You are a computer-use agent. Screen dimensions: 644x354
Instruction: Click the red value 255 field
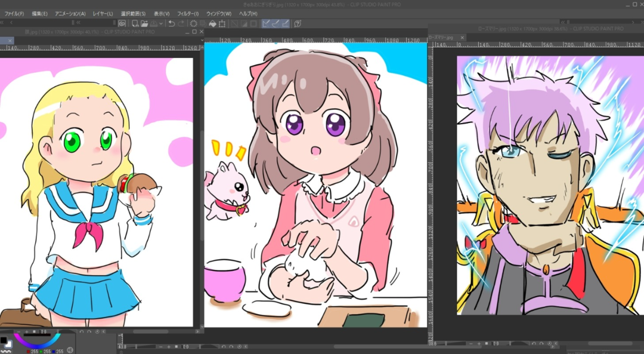coord(36,352)
